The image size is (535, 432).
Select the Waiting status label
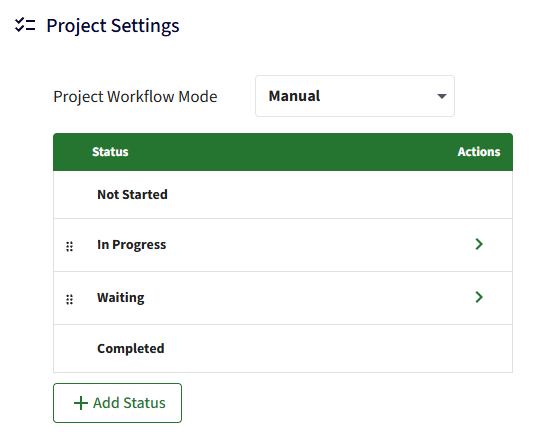tap(121, 298)
